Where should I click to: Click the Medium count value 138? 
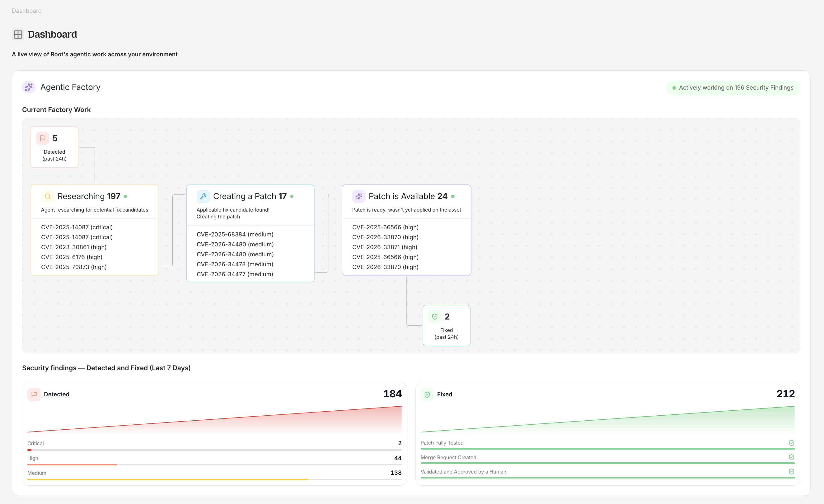point(396,473)
